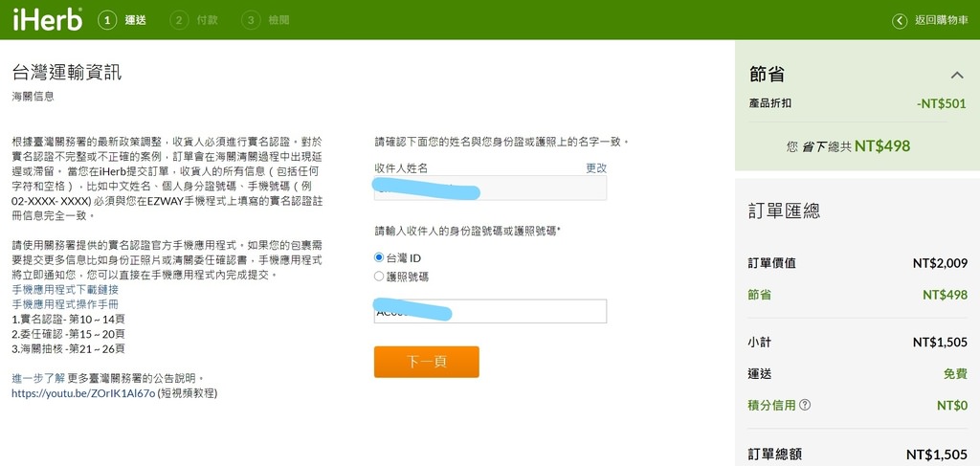Select the 護照號碼 radio button
The width and height of the screenshot is (980, 466).
379,277
